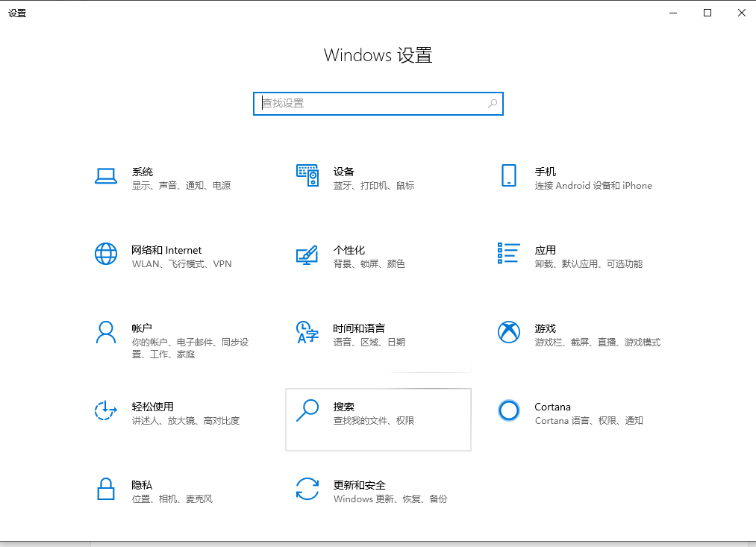This screenshot has width=756, height=547.
Task: Open 网络和 Internet globe icon
Action: 106,254
